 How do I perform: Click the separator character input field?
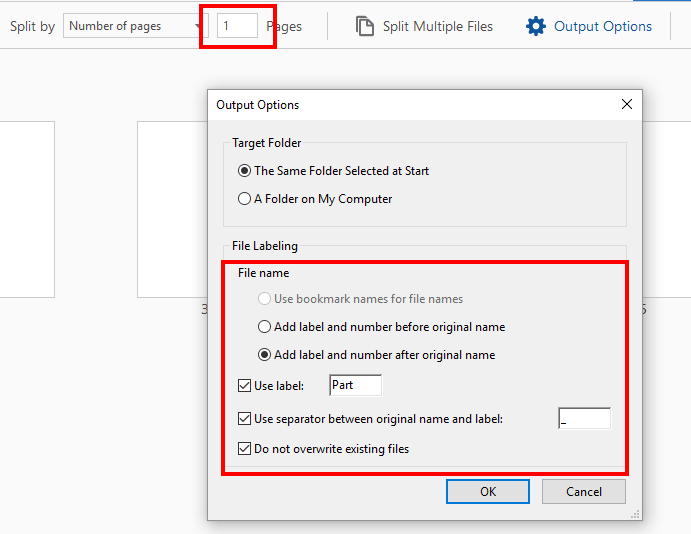coord(584,419)
